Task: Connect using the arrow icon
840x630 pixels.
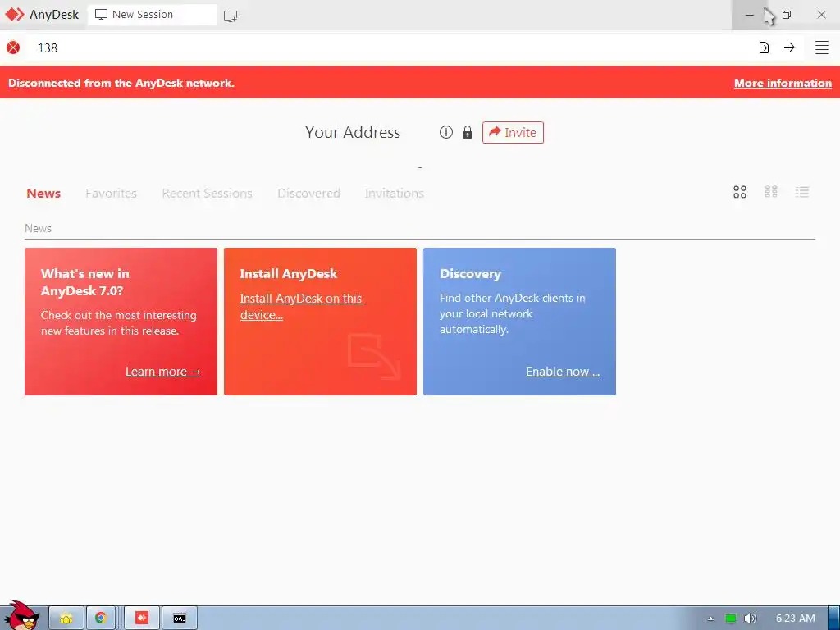Action: click(x=789, y=48)
